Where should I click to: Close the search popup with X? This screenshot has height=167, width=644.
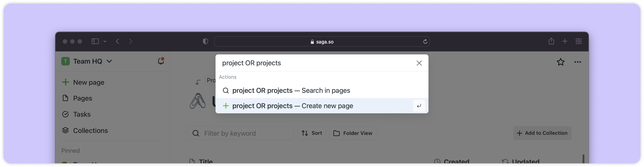click(x=419, y=63)
